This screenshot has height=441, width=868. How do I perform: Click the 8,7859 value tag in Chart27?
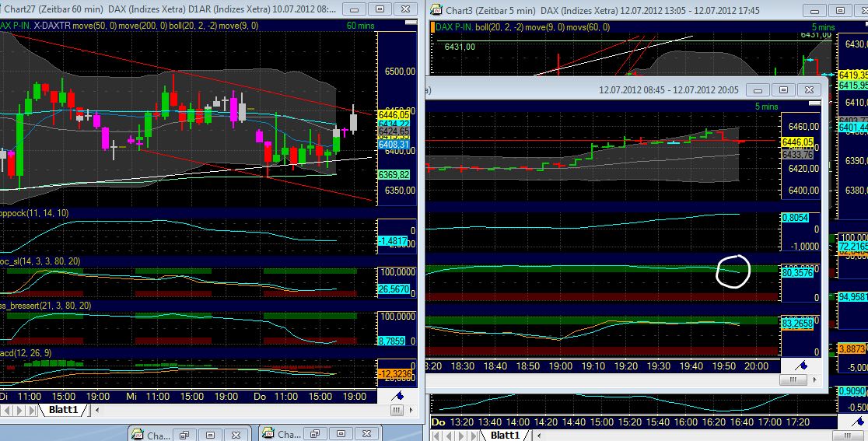391,341
